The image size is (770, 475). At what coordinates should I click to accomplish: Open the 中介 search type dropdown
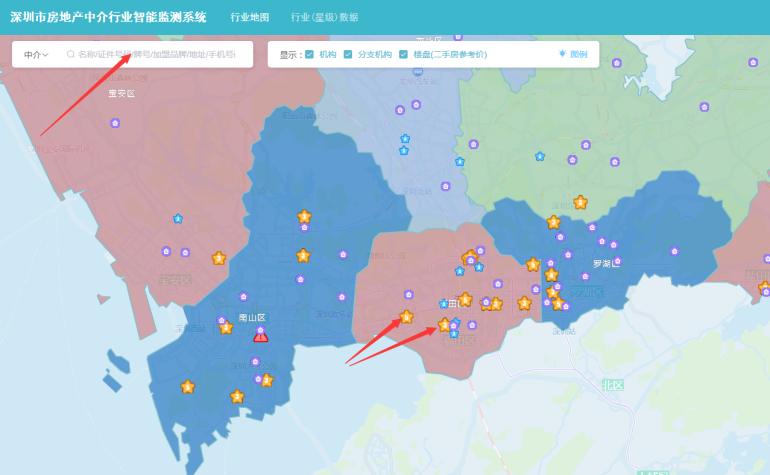(37, 54)
